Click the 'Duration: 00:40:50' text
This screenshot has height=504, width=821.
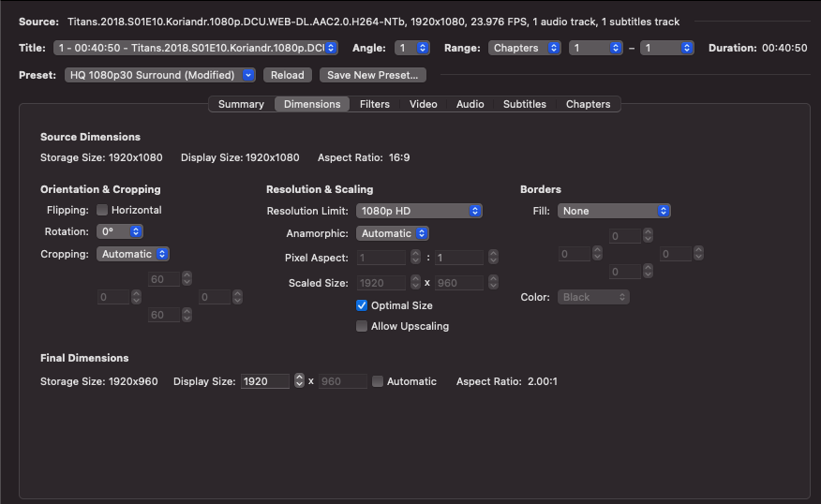tap(757, 48)
